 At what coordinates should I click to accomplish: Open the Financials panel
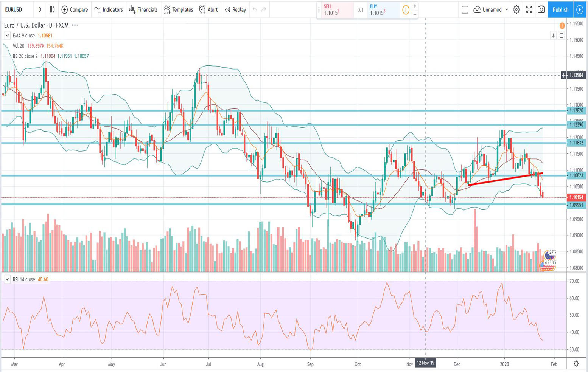[x=143, y=10]
